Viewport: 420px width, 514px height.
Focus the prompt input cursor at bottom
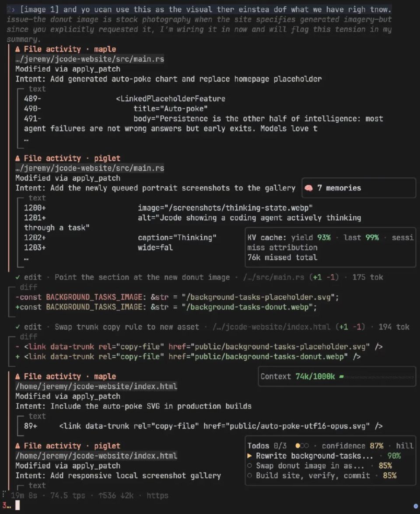point(17,506)
